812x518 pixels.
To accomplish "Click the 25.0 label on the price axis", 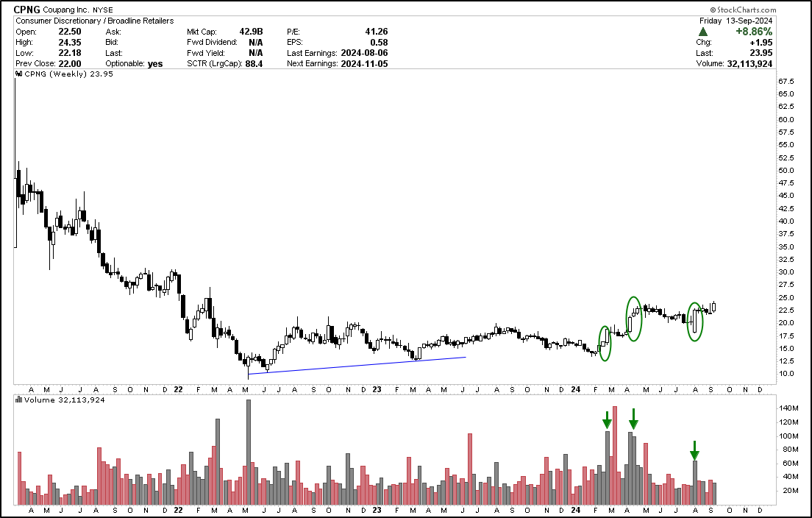I will coord(786,298).
